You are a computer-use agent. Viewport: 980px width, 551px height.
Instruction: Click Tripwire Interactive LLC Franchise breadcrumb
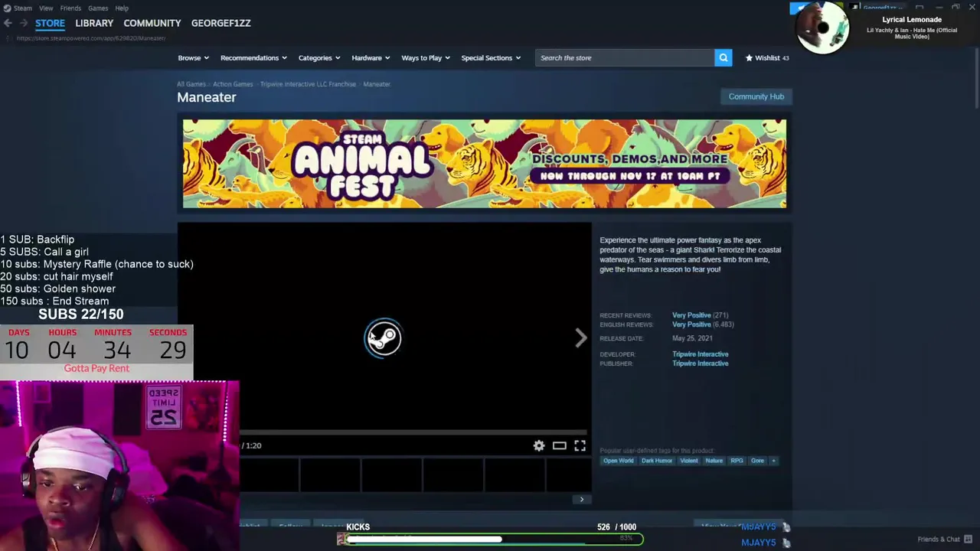pyautogui.click(x=308, y=84)
